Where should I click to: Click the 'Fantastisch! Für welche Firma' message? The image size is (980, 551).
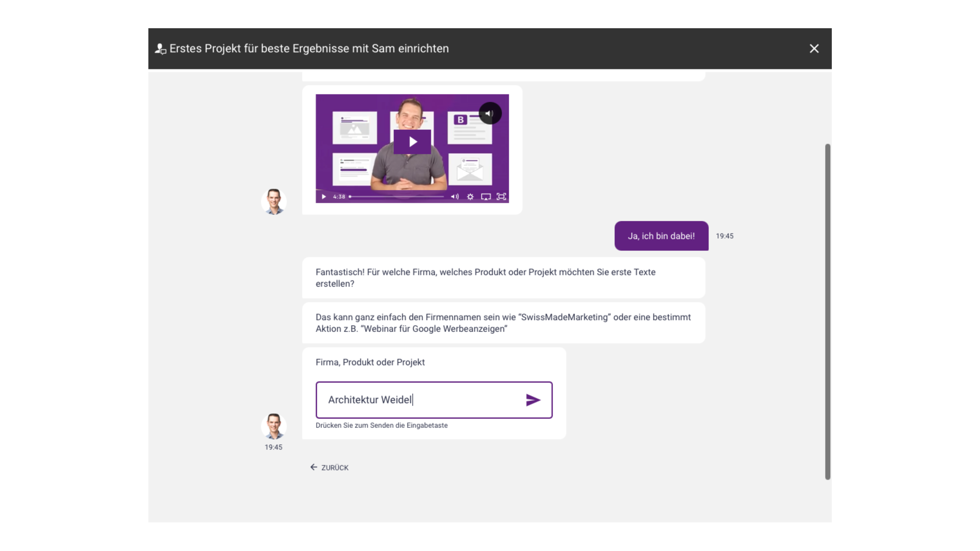pos(504,278)
